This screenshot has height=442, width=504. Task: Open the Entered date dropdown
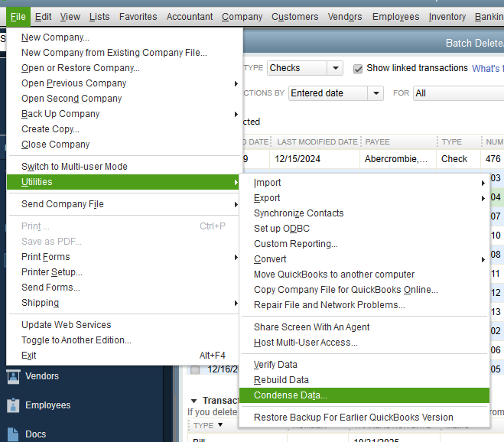pos(376,93)
